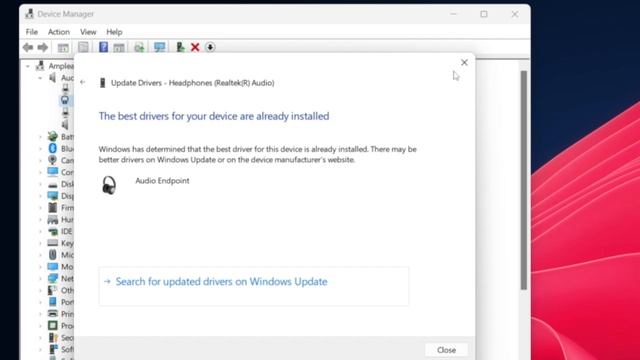Click the root computer node icon
640x360 pixels.
[40, 66]
